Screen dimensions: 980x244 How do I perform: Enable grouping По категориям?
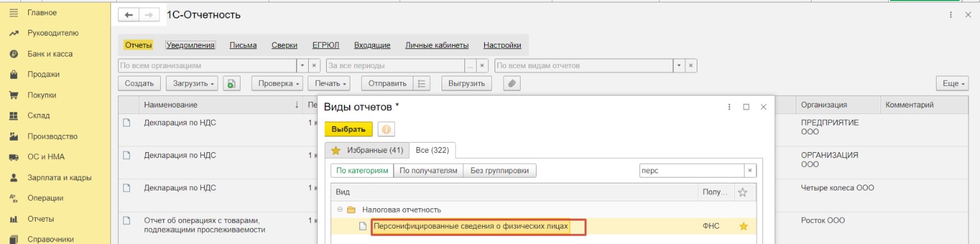(362, 171)
